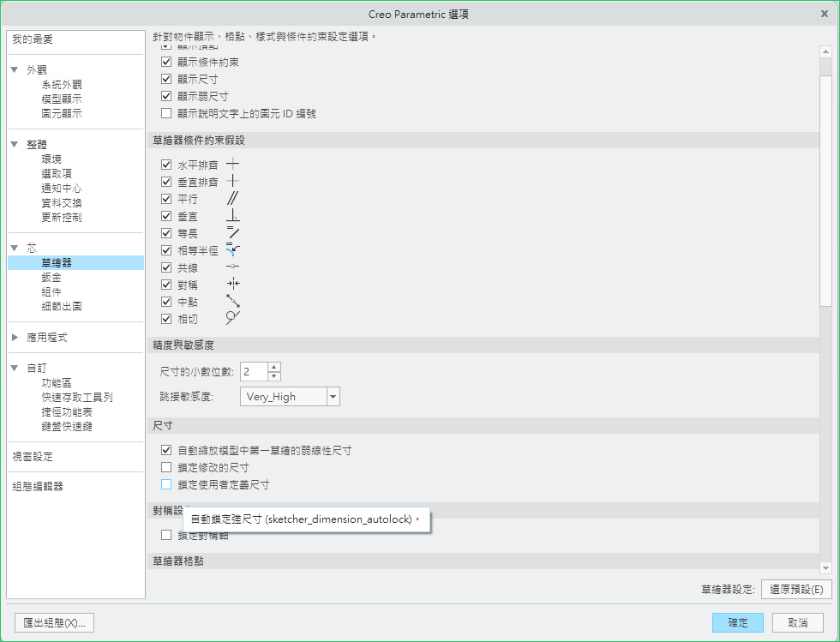
Task: Select 鈑金 in the left panel
Action: click(x=51, y=277)
